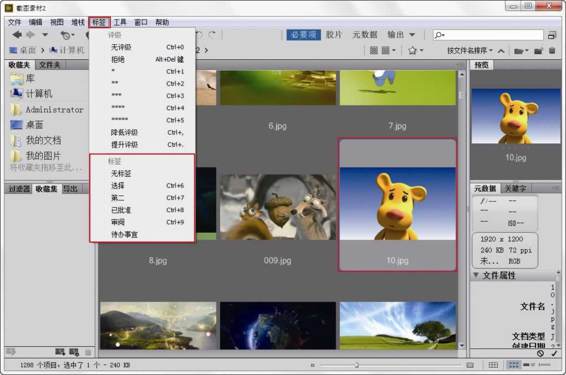
Task: Apply the five-star rating Ctrl+5
Action: (x=142, y=119)
